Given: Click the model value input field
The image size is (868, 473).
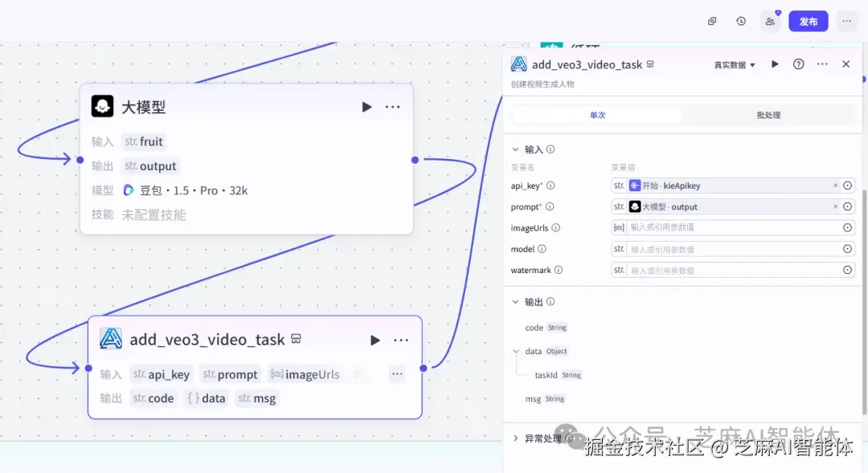Looking at the screenshot, I should click(x=734, y=249).
